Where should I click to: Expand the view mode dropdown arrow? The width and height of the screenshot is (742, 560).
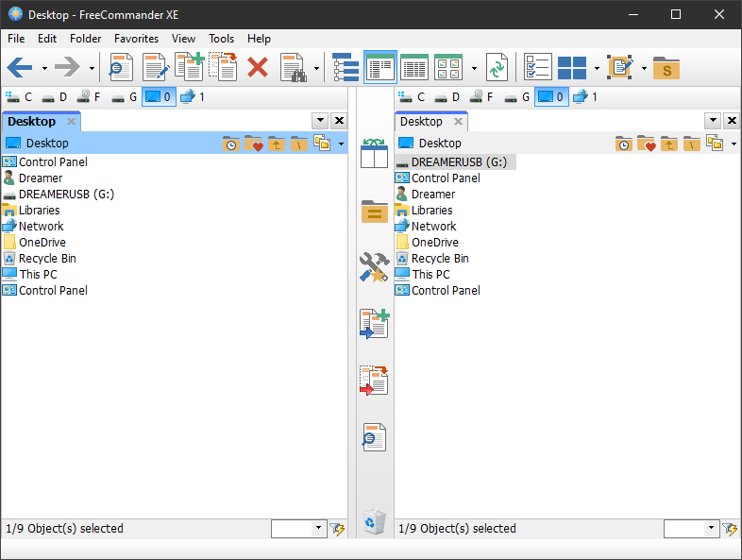click(474, 69)
